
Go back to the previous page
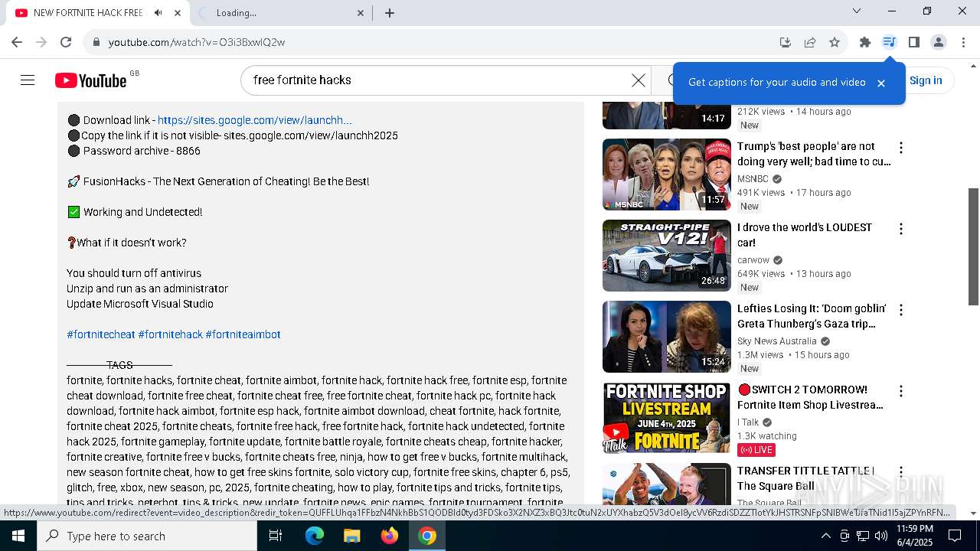[x=17, y=42]
